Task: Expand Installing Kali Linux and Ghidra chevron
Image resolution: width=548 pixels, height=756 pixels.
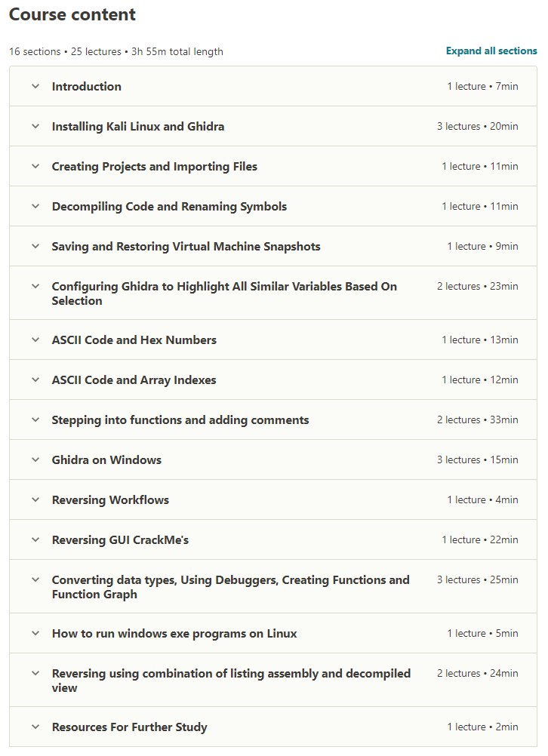Action: [35, 126]
